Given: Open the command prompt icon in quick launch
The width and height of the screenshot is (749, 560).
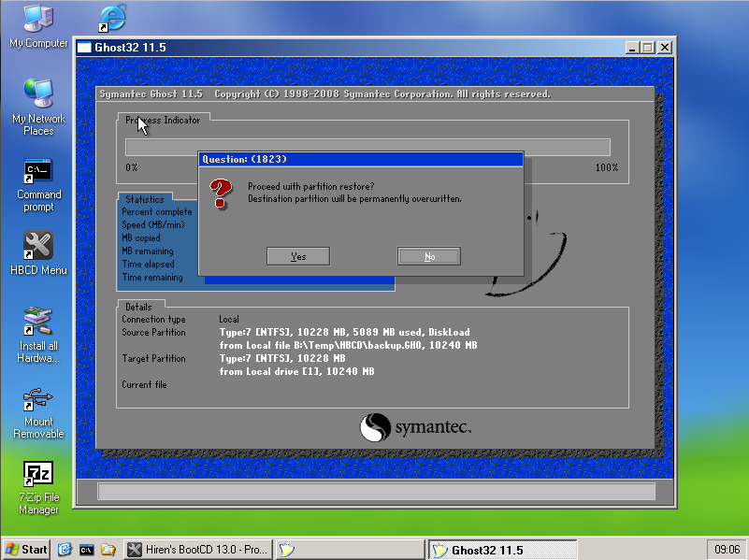Looking at the screenshot, I should 85,549.
